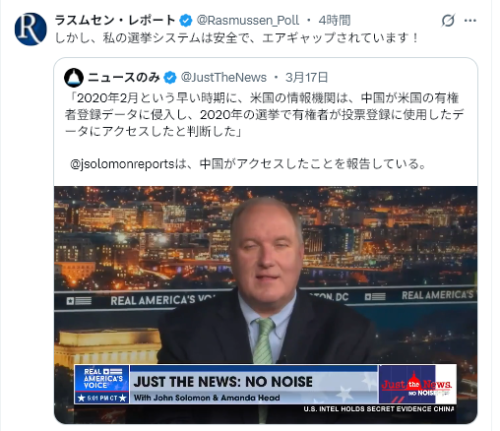Click the verified badge beside ラスムセン・レポート
This screenshot has width=500, height=431.
coord(186,21)
